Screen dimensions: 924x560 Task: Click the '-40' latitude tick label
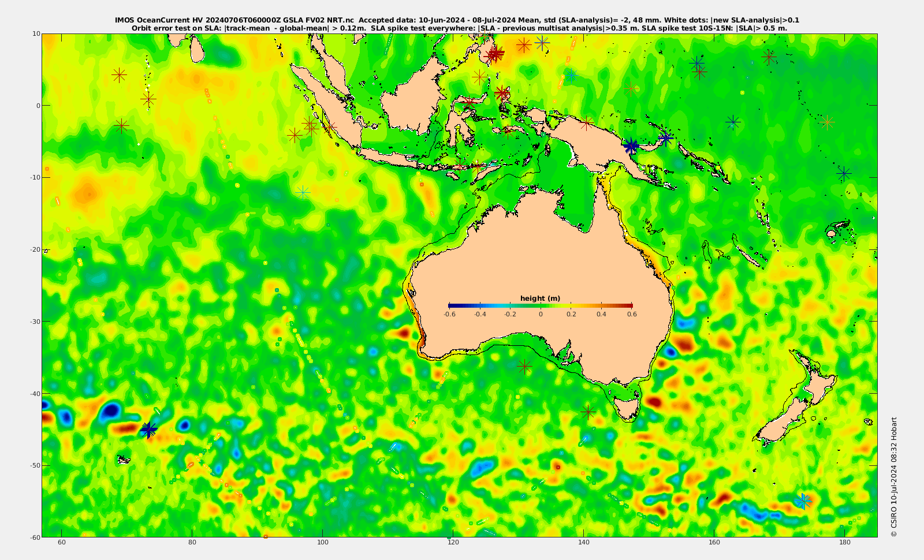tap(35, 393)
